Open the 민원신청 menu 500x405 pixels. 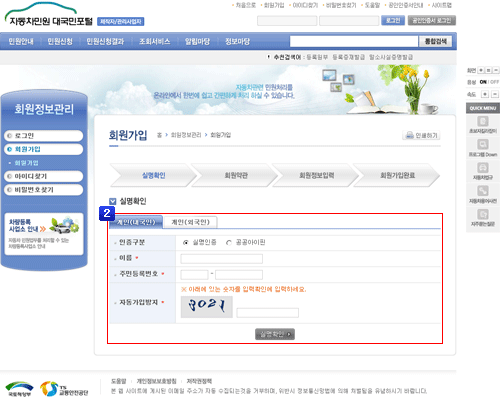(x=60, y=41)
